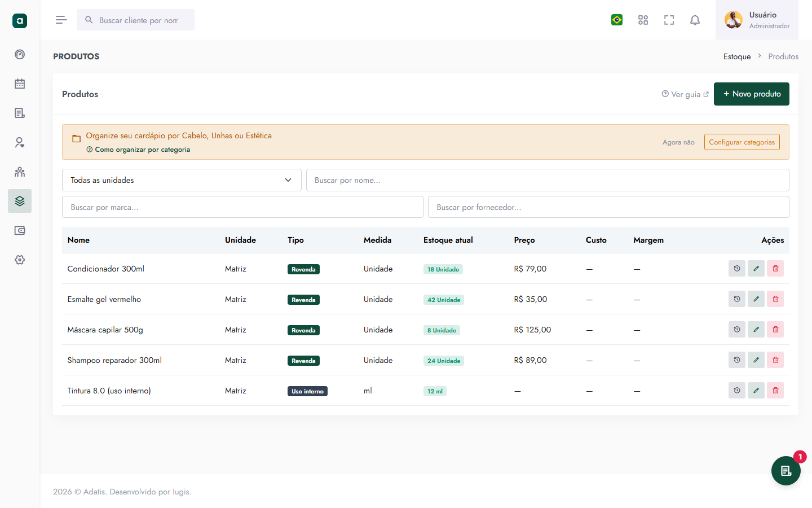Open the Usuário Administrador profile menu
Viewport: 812px width, 508px height.
757,20
